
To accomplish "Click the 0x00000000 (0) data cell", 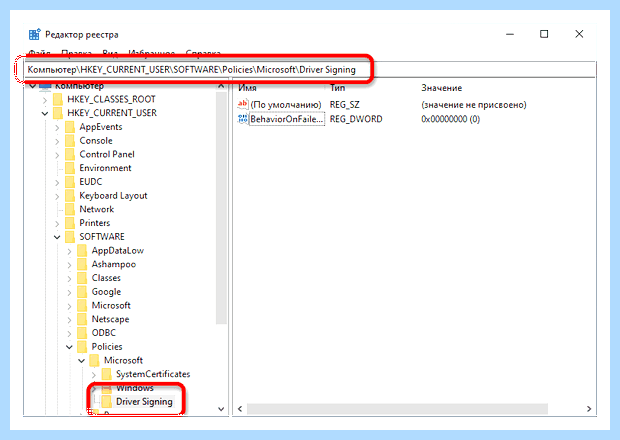I will pos(450,119).
